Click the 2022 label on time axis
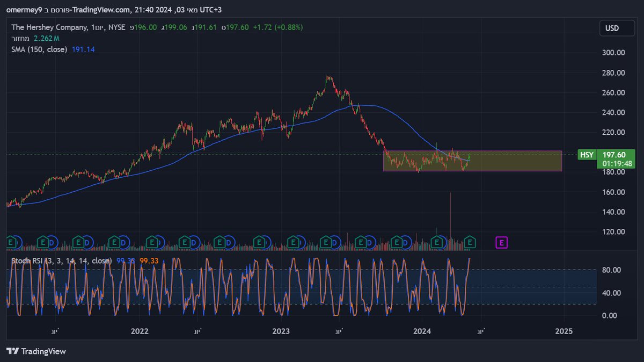 (139, 331)
